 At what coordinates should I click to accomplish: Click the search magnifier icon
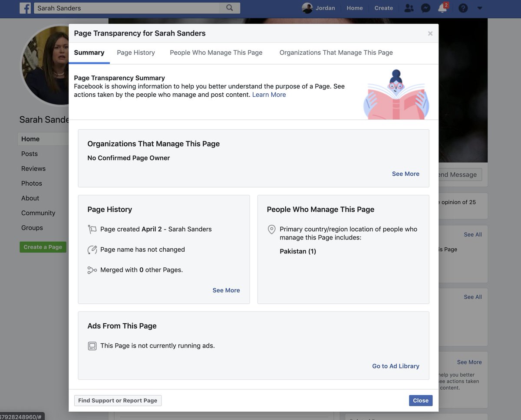click(230, 8)
